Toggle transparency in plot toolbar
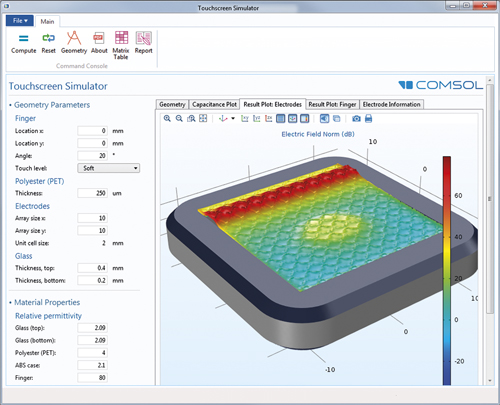Screen dimensions: 500x405 coord(337,118)
